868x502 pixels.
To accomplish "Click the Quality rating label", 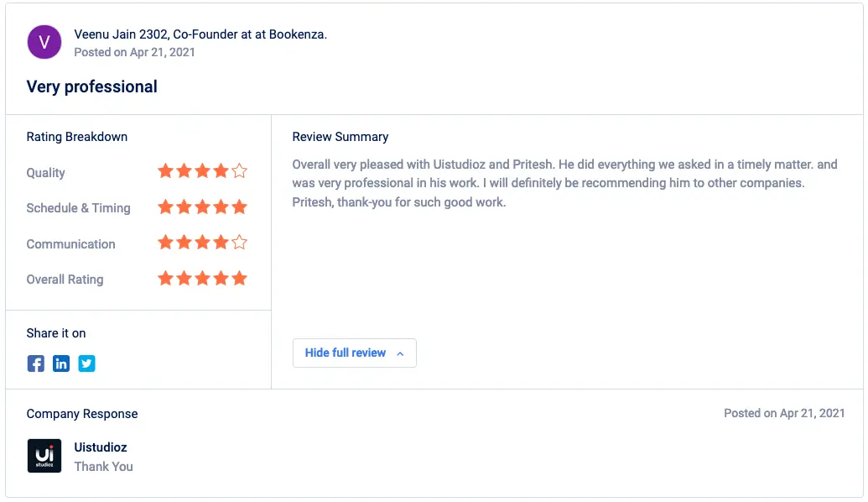I will (46, 173).
